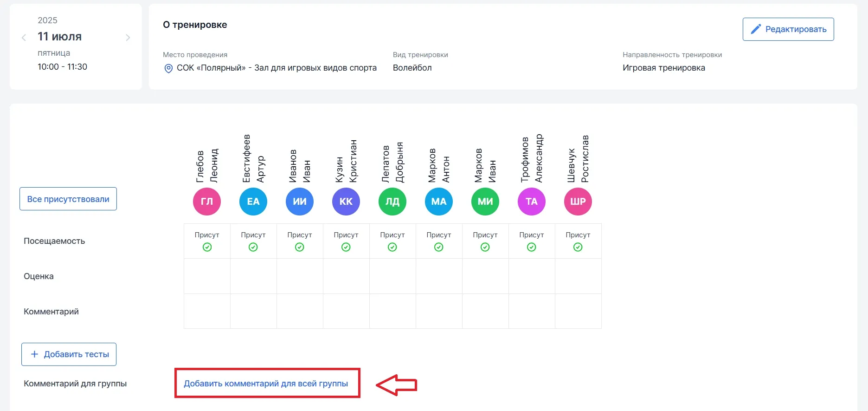Viewport: 868px width, 411px height.
Task: Click the name Евстифеев Артур header
Action: pyautogui.click(x=253, y=158)
